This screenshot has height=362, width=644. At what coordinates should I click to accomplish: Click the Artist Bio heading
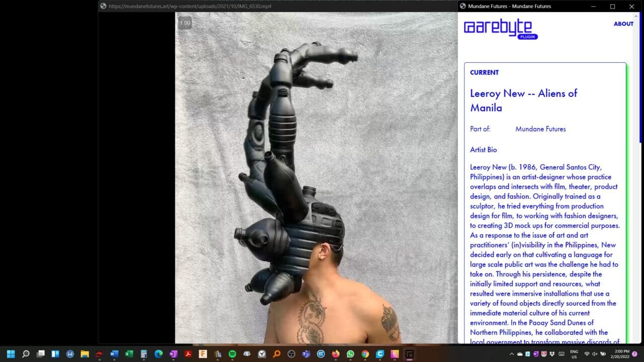483,150
